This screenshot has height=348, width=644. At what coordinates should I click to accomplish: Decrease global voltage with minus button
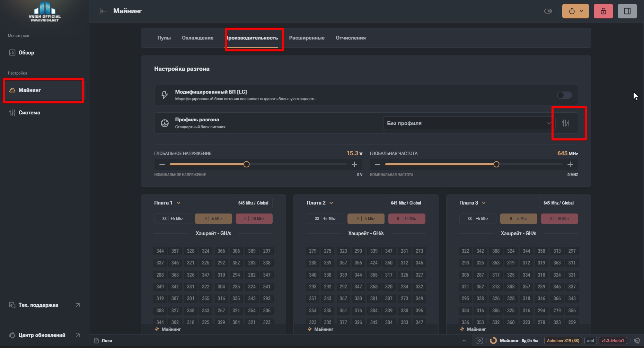[162, 164]
